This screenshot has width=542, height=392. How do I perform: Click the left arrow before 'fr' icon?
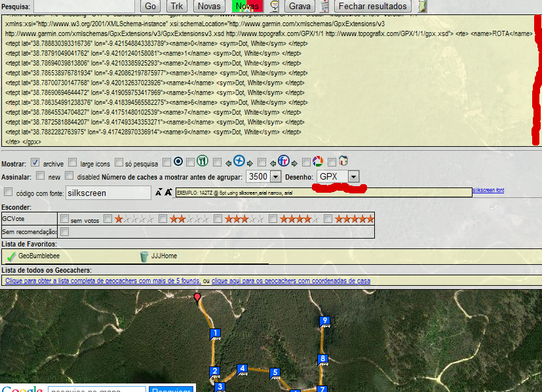point(273,163)
